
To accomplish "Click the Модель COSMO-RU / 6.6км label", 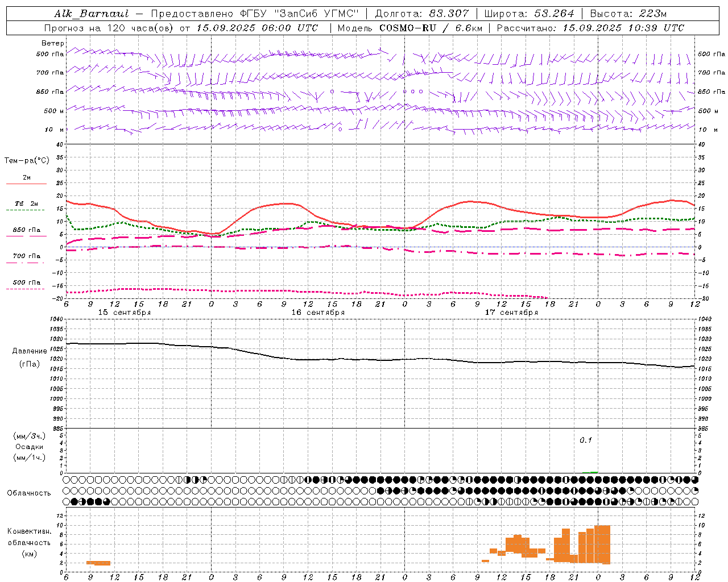I will tap(411, 28).
